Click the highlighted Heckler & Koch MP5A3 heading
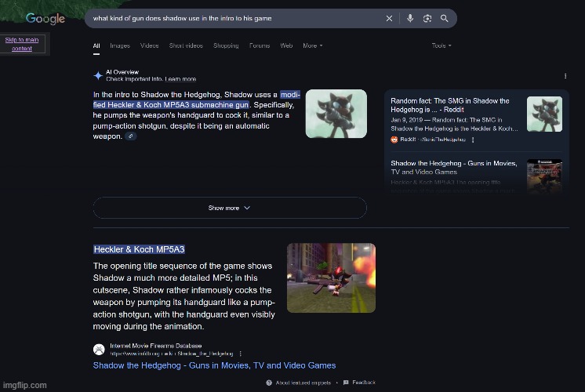Viewport: 585px width, 392px height. (139, 249)
